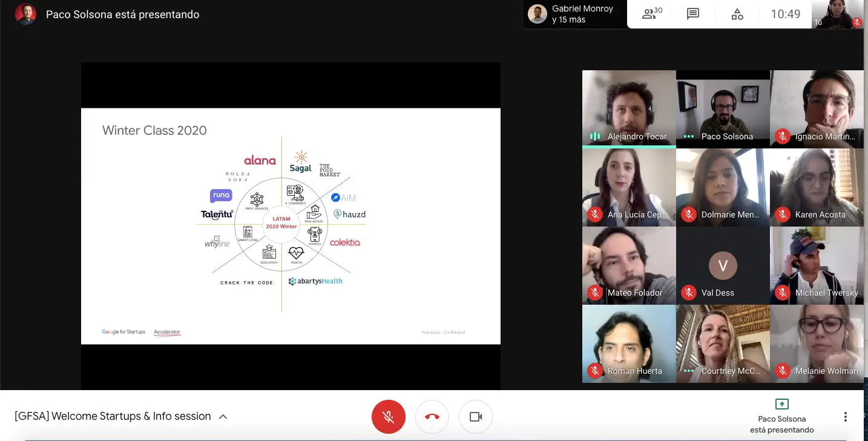Viewport: 868px width, 441px height.
Task: Select Dolmarie's video tile
Action: [723, 187]
